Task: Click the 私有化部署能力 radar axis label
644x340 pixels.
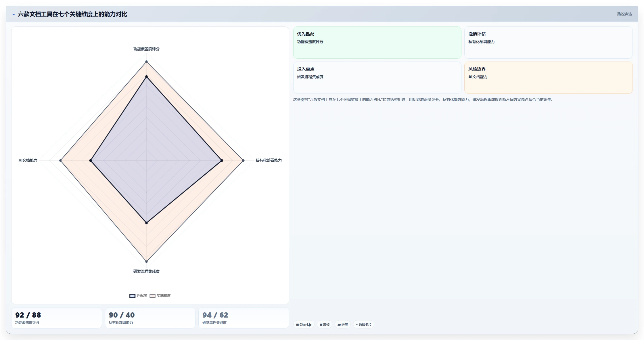Action: click(x=269, y=160)
